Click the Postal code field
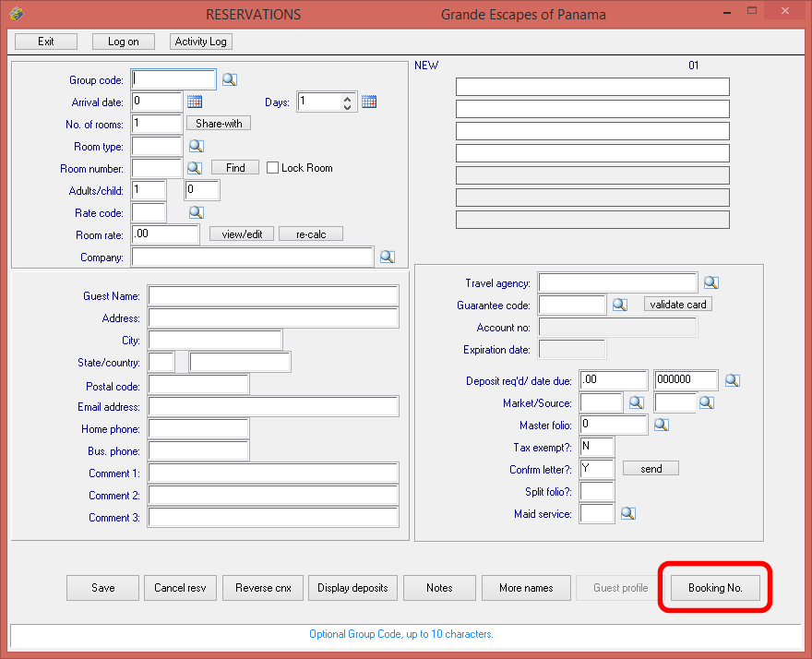Image resolution: width=812 pixels, height=659 pixels. pos(198,384)
